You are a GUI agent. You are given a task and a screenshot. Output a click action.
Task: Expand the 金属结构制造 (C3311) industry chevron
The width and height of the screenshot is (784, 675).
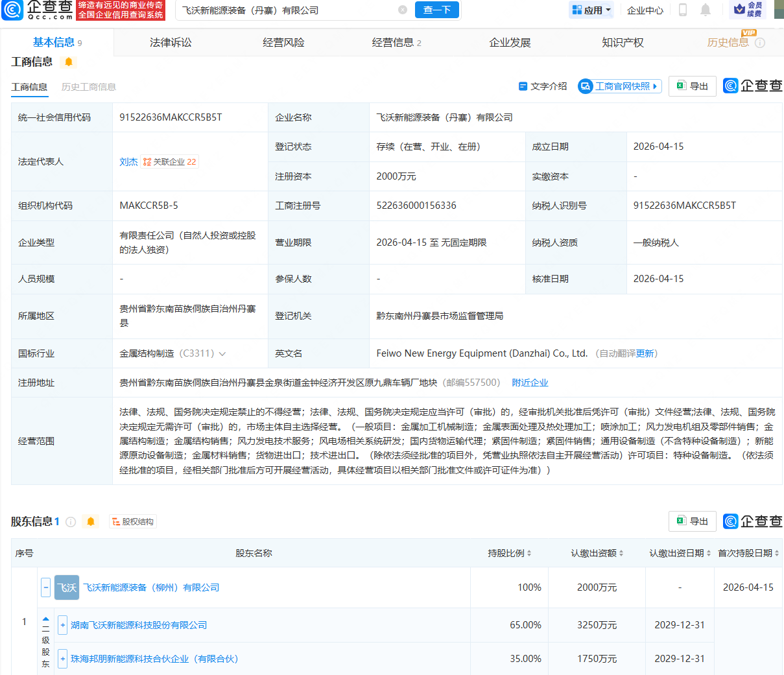[x=222, y=354]
